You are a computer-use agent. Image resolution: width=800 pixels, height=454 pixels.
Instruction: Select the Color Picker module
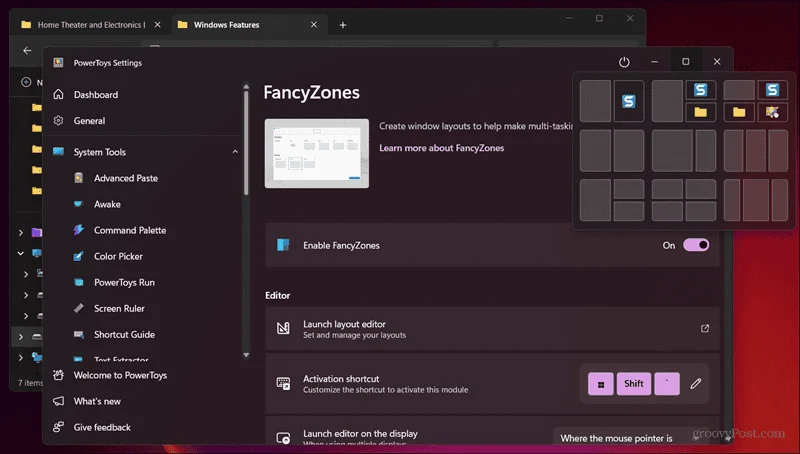(118, 256)
